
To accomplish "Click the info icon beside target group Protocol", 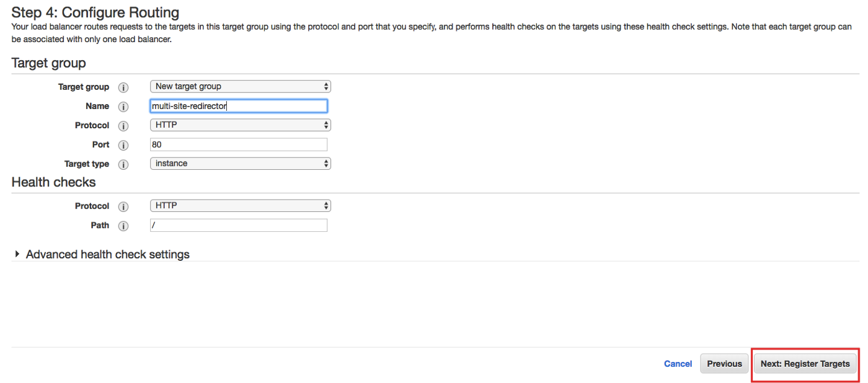I will 123,126.
